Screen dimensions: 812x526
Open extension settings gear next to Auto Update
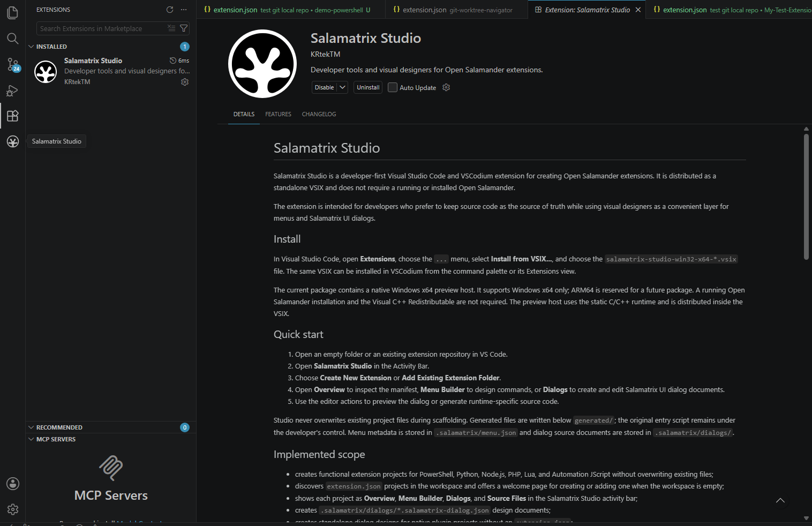point(446,87)
